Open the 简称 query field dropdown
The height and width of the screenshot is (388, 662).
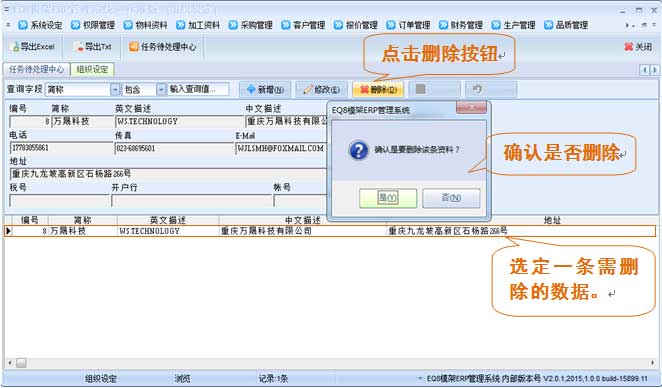pyautogui.click(x=115, y=90)
